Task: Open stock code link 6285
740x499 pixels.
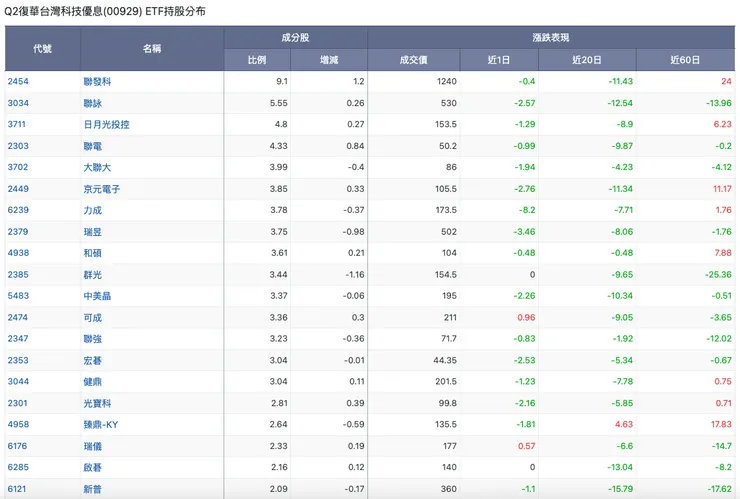Action: [x=18, y=467]
